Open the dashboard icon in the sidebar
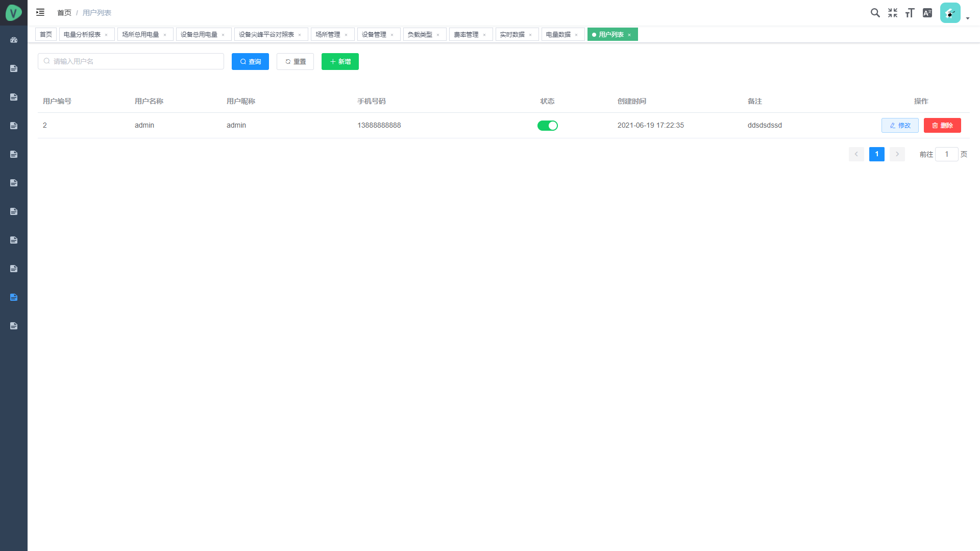 (x=14, y=40)
